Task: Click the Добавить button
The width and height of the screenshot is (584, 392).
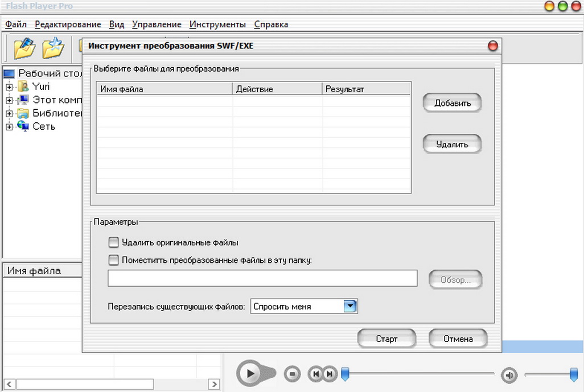Action: click(x=452, y=103)
